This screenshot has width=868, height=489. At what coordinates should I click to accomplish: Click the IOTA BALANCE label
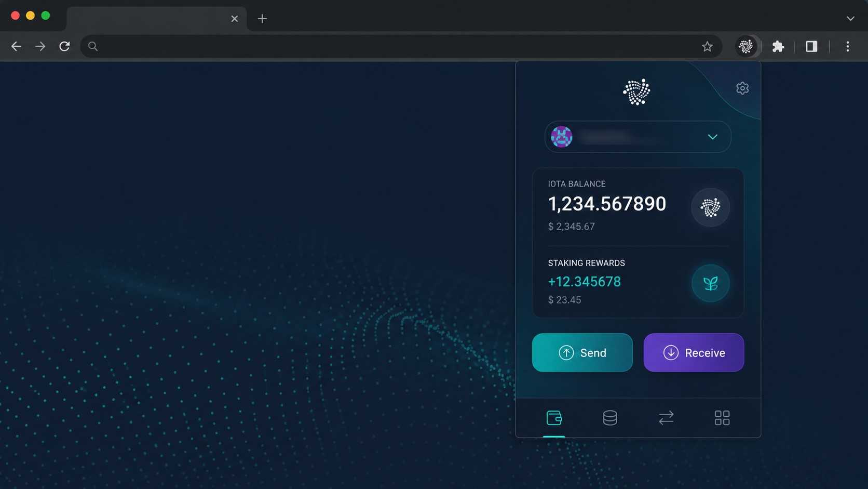pyautogui.click(x=577, y=184)
